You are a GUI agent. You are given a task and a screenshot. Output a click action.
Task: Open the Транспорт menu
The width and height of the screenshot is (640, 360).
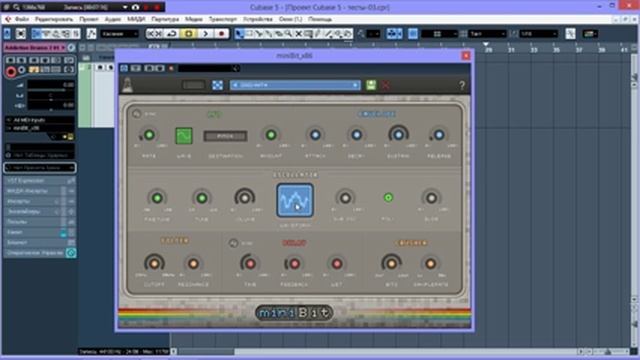(x=223, y=19)
